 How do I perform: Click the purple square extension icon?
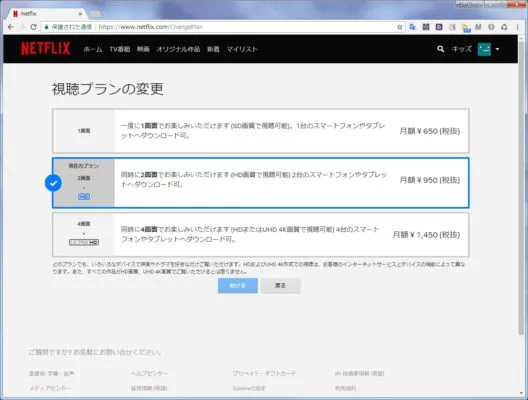click(x=439, y=27)
